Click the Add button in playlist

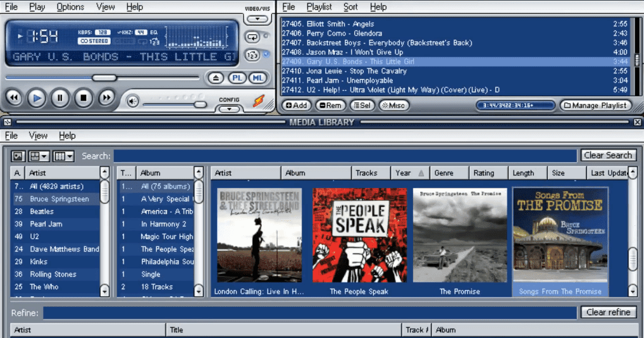[297, 106]
